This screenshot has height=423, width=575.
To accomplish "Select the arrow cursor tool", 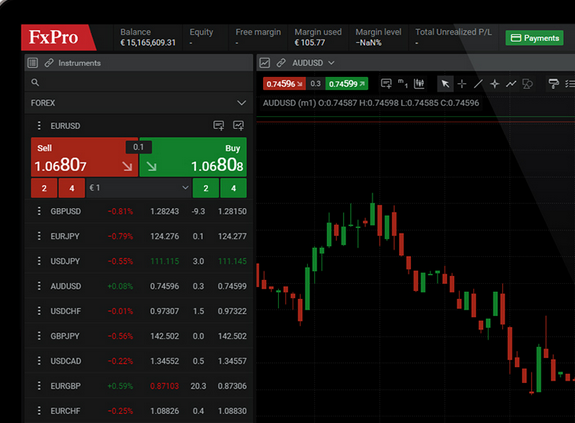I will (x=446, y=84).
